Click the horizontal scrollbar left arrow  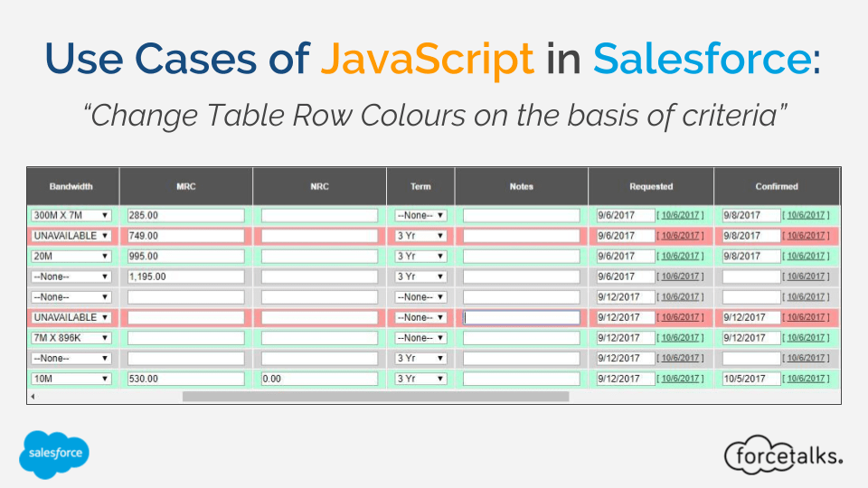[33, 396]
